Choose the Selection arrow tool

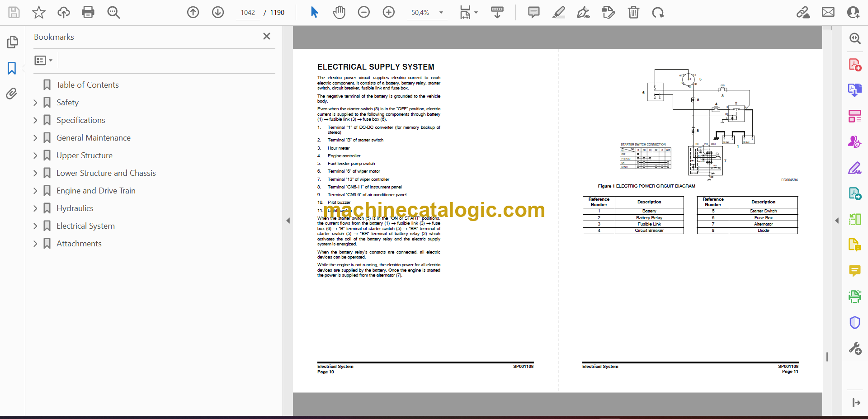[x=315, y=12]
